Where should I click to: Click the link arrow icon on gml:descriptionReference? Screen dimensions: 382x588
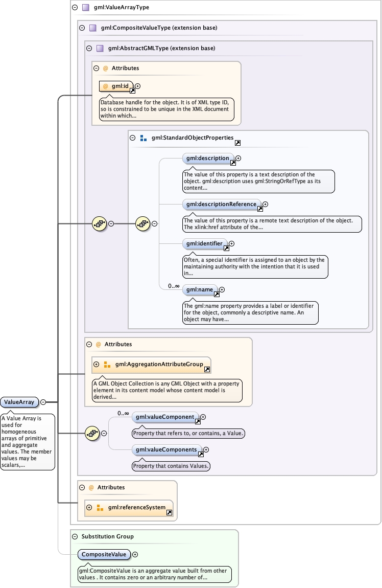tap(260, 209)
